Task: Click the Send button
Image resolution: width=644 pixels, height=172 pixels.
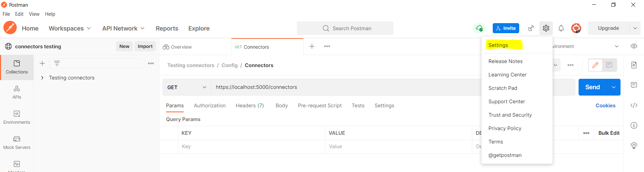Action: 593,87
